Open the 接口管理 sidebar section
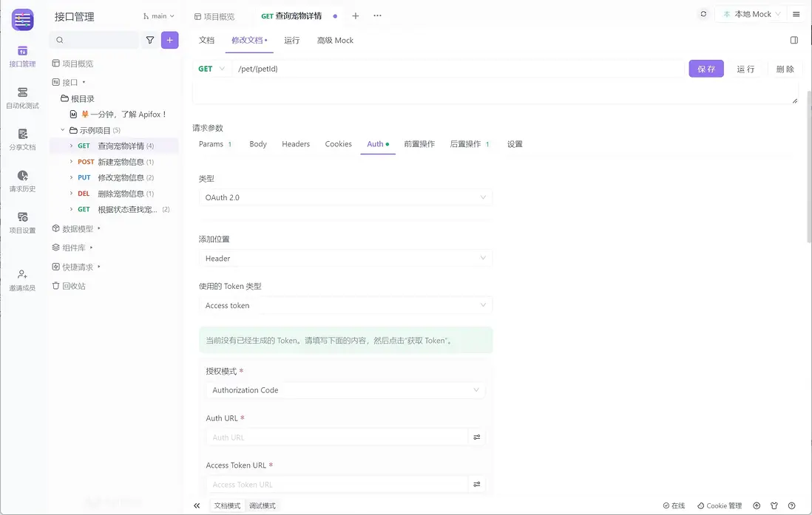 click(22, 56)
